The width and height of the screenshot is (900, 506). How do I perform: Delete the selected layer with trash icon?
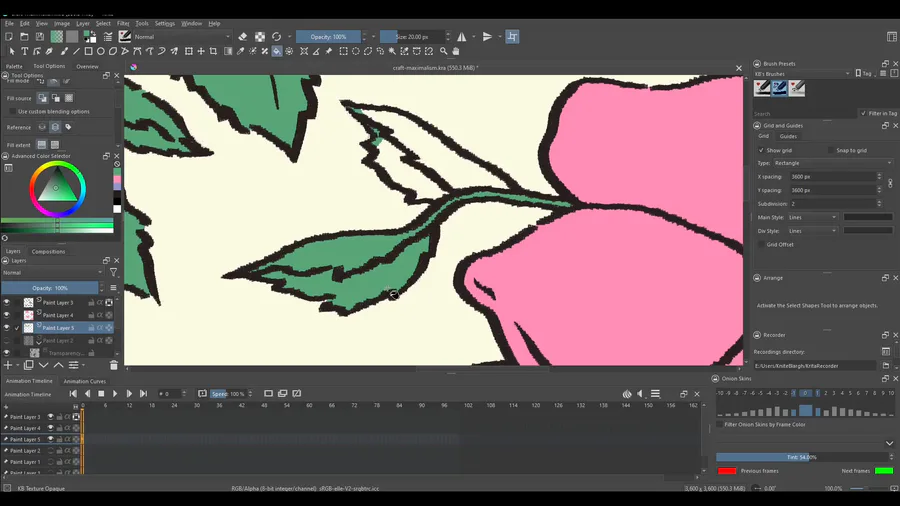(114, 365)
